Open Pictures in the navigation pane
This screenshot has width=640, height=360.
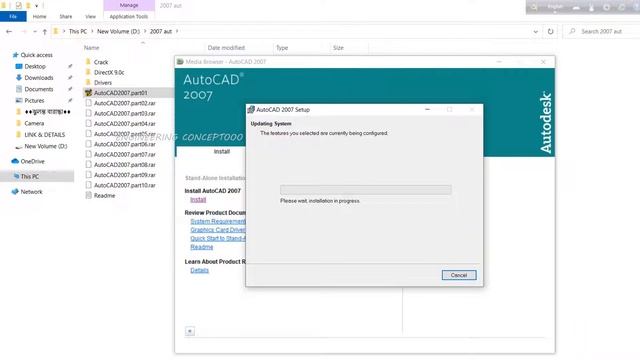34,100
